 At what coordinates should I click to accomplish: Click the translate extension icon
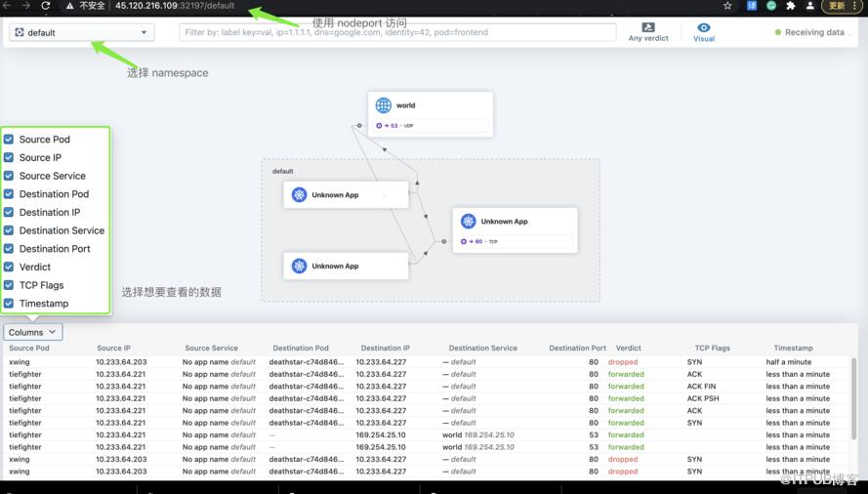(x=752, y=6)
